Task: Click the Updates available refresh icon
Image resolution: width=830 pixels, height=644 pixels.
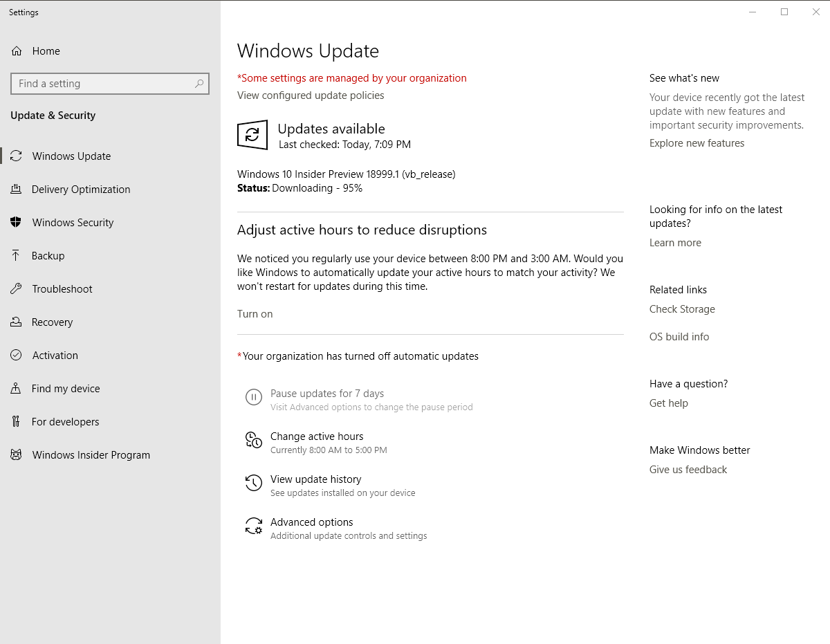Action: point(252,135)
